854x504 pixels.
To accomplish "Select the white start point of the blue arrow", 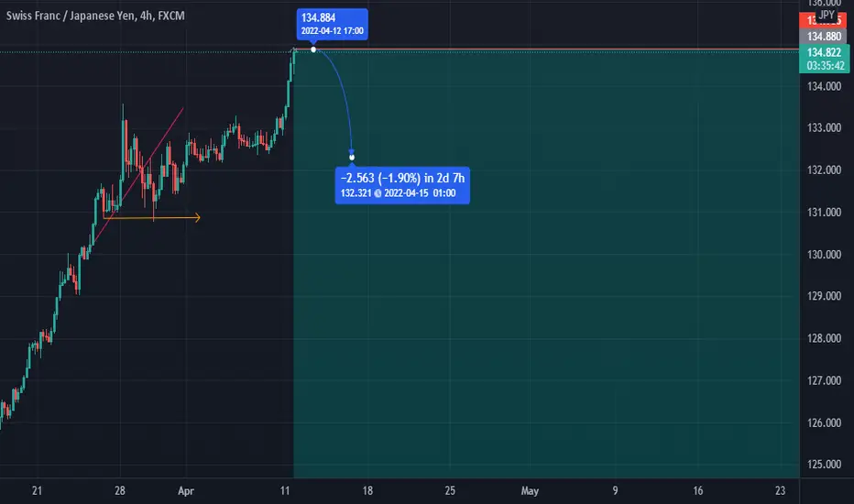I will (313, 49).
